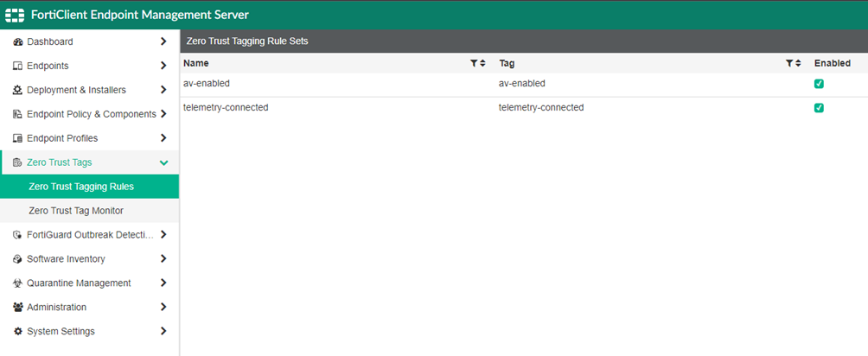Click the System Settings gear icon

pos(17,331)
